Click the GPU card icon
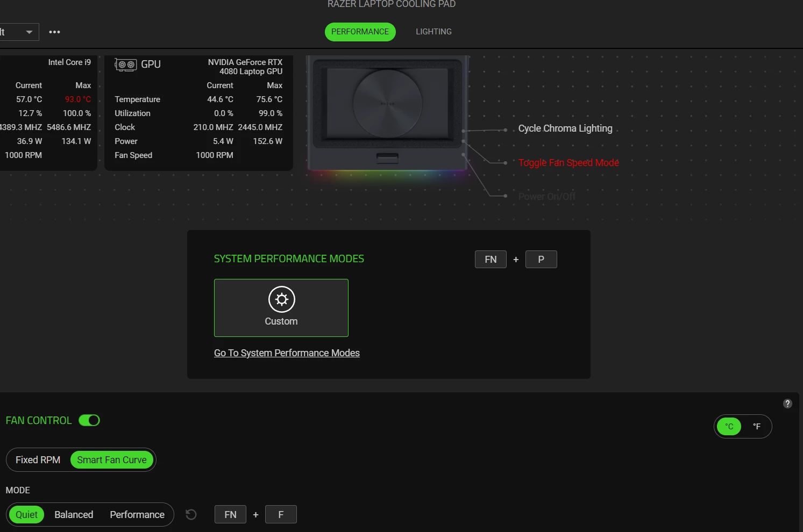Viewport: 803px width, 532px height. (126, 64)
